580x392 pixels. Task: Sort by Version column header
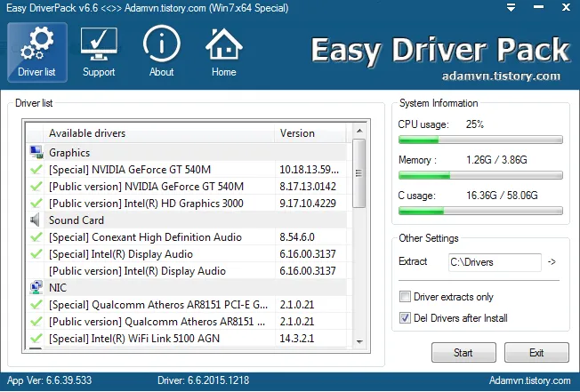pos(310,133)
